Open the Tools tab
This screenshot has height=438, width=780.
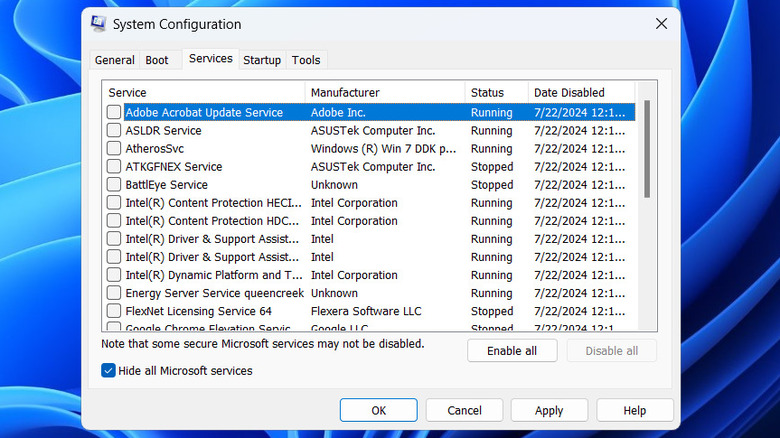coord(306,60)
